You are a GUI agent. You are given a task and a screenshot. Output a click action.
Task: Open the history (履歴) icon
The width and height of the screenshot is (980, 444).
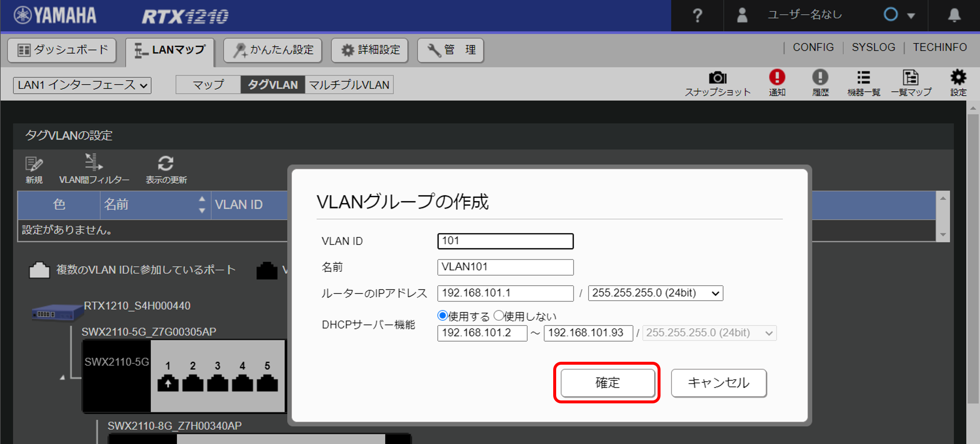820,78
